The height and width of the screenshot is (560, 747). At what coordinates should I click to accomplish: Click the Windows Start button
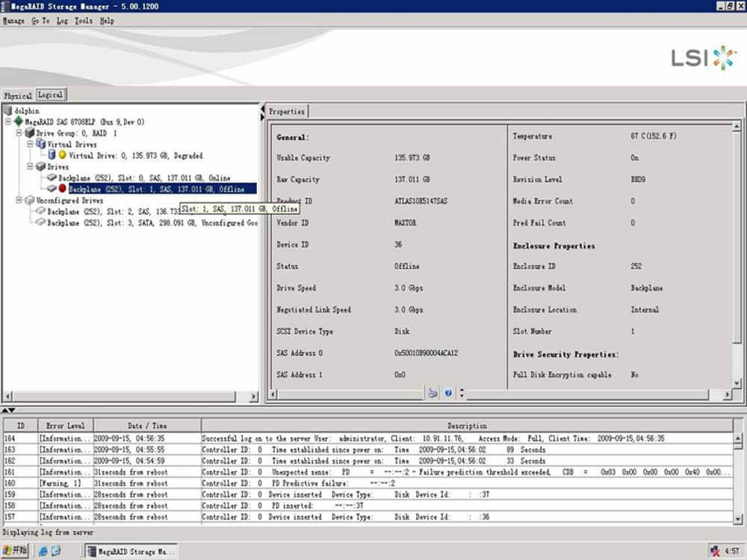[15, 551]
